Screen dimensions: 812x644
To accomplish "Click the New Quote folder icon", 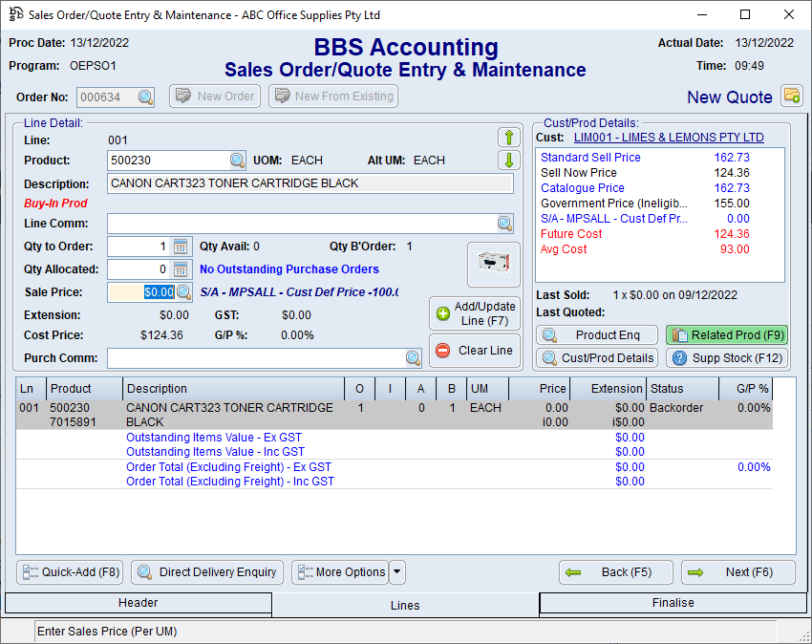I will (791, 96).
